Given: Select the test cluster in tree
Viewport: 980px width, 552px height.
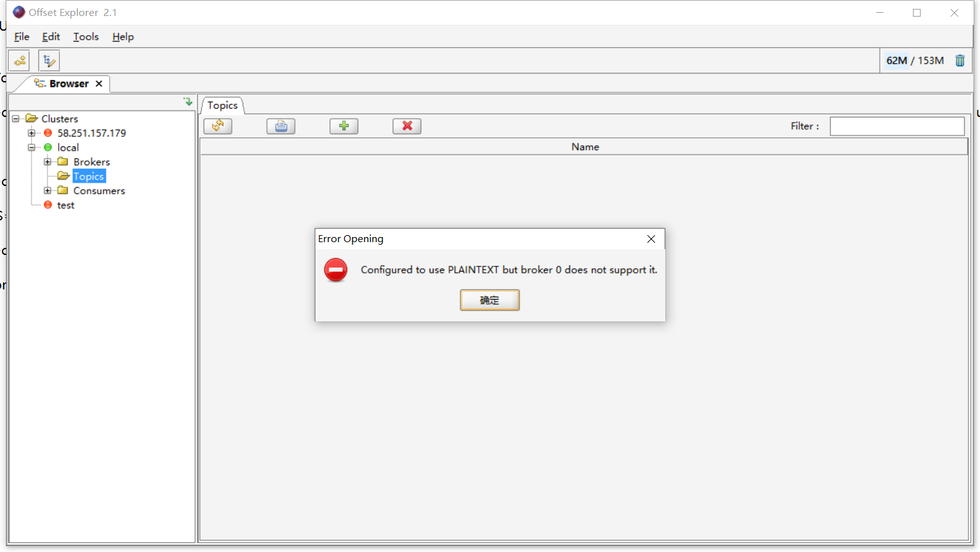Looking at the screenshot, I should 66,205.
